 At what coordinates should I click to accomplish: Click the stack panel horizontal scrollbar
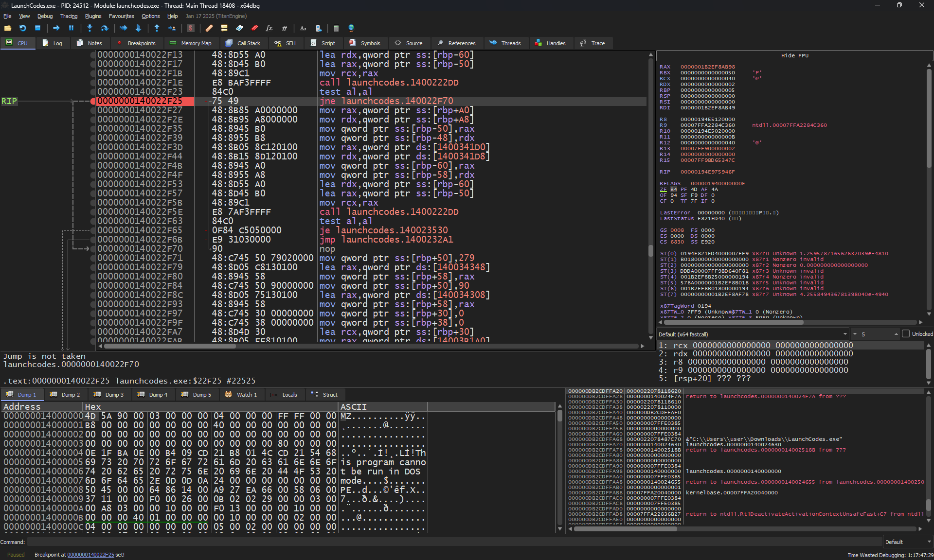[x=625, y=529]
